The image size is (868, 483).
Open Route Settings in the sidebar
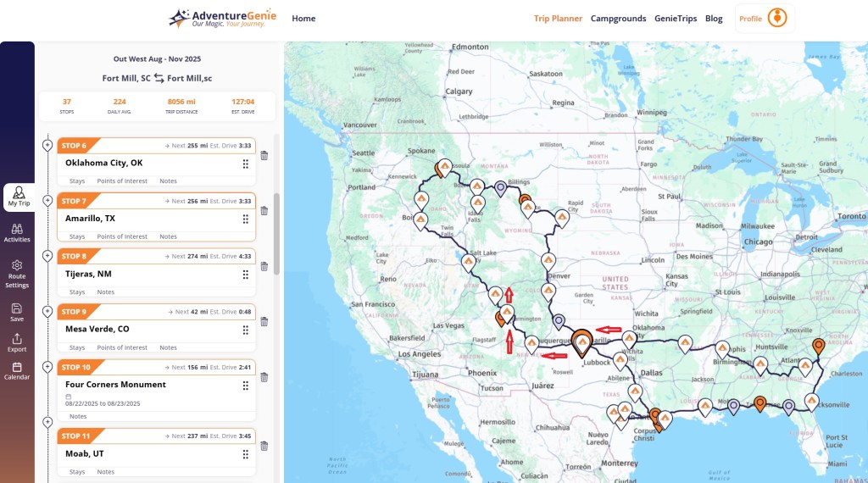click(17, 274)
